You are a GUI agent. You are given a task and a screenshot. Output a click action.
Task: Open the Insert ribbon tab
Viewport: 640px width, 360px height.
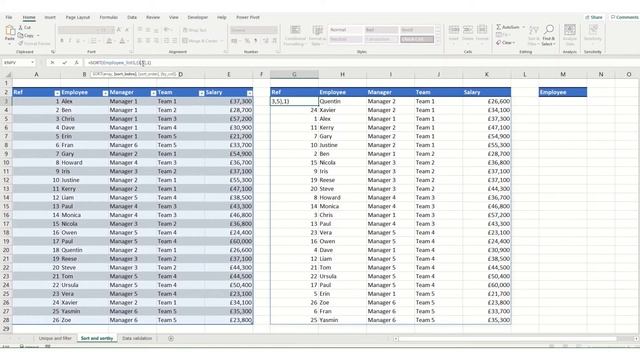coord(50,17)
